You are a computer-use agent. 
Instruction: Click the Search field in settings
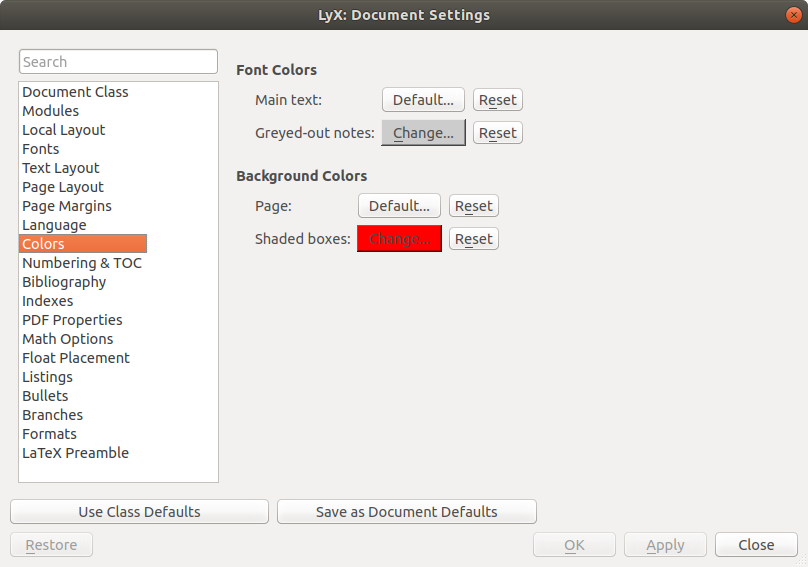coord(118,62)
